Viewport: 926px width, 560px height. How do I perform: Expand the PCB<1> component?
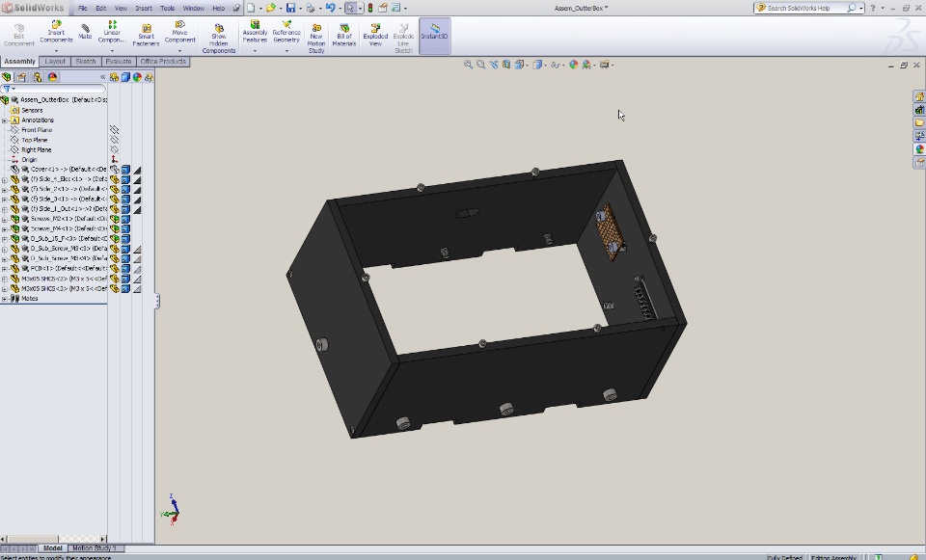click(5, 269)
